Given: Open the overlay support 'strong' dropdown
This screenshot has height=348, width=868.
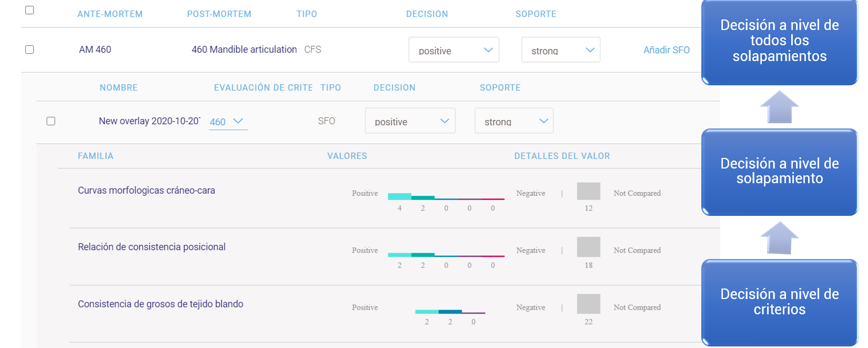Looking at the screenshot, I should (514, 121).
